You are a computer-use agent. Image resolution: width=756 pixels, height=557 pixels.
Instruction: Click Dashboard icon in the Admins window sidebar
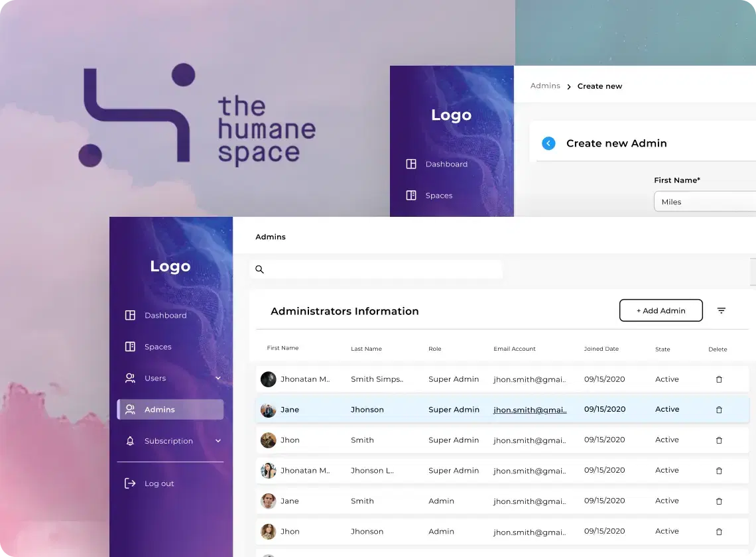130,316
